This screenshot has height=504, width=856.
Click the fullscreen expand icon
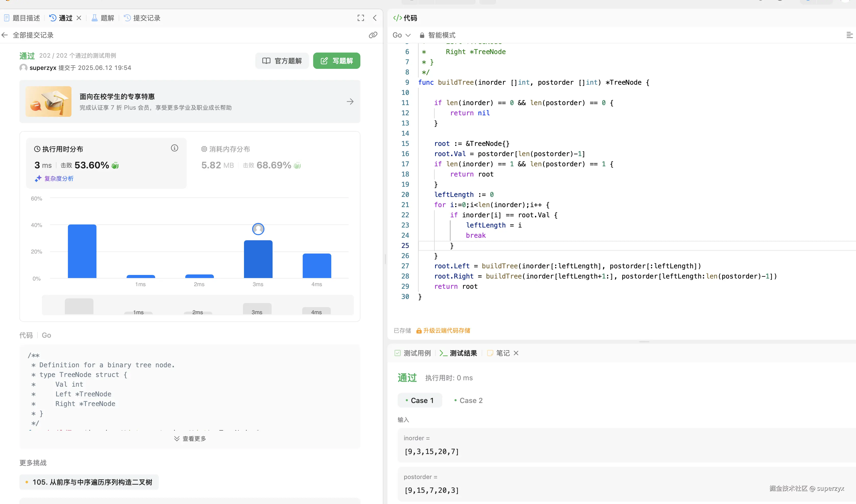(361, 18)
